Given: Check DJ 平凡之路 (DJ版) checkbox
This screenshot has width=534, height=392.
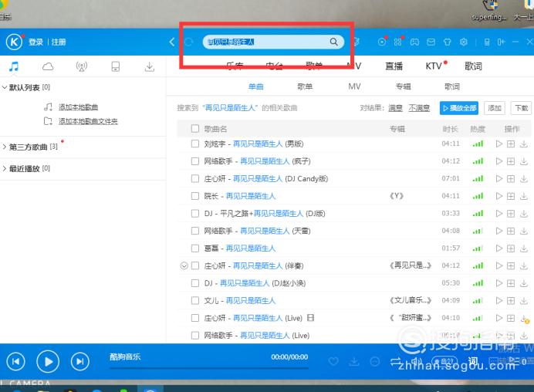Looking at the screenshot, I should [x=195, y=214].
